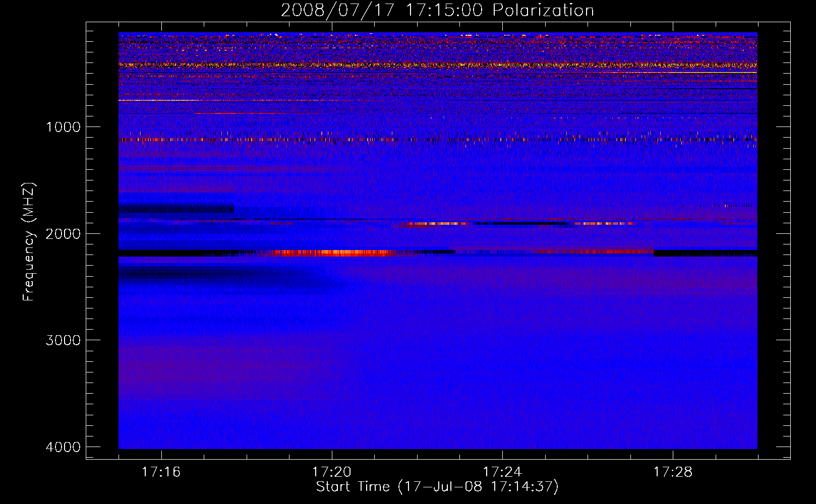Click the 17:24 time tick label
The image size is (816, 504).
point(502,472)
